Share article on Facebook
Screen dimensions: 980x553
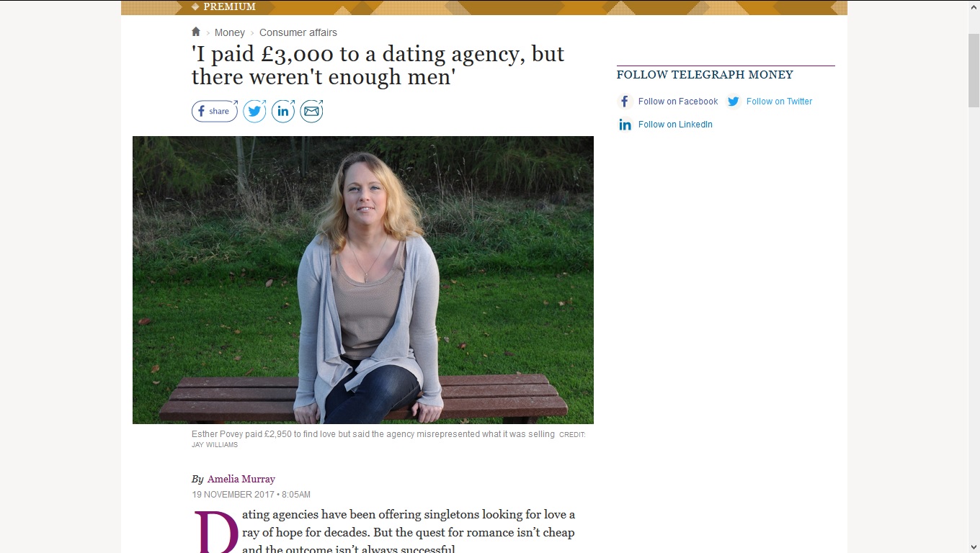tap(214, 111)
